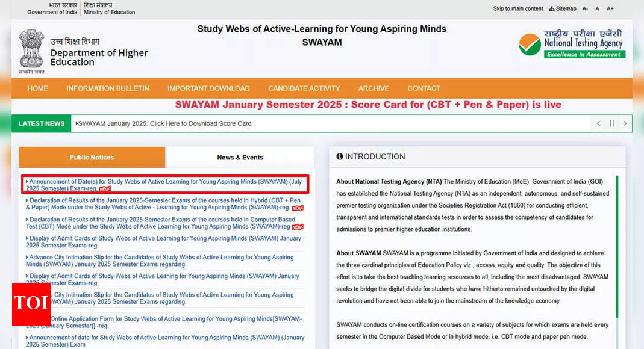This screenshot has width=644, height=349.
Task: Go to previous news ticker item
Action: (598, 123)
